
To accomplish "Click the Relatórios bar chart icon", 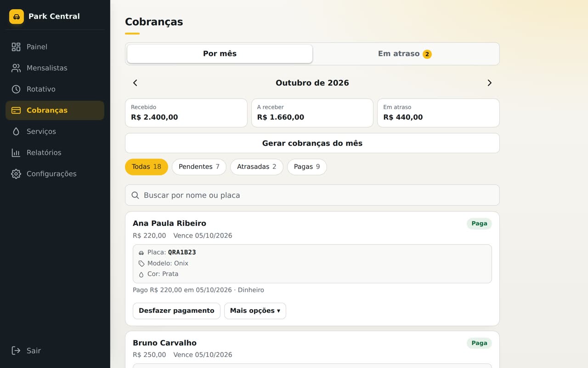I will point(16,153).
